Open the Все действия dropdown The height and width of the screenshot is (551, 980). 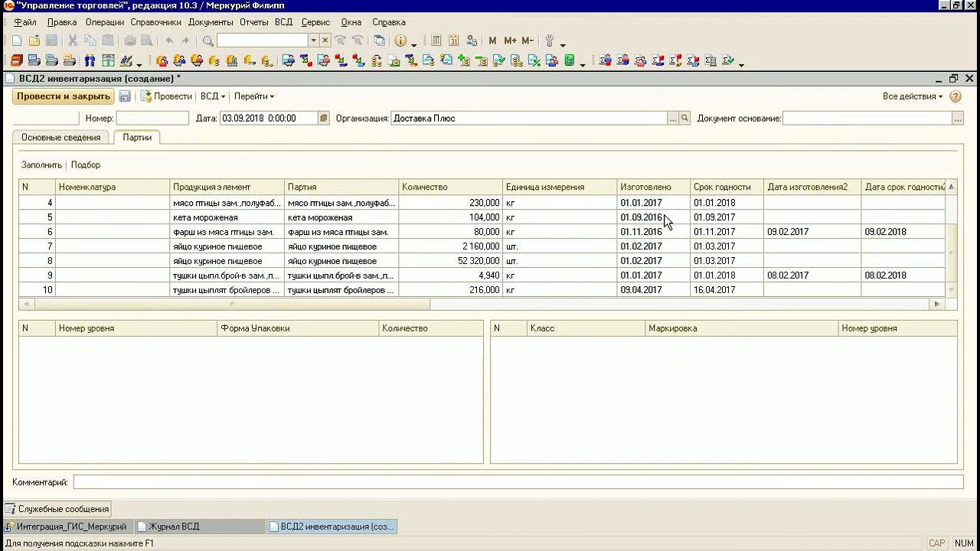pyautogui.click(x=913, y=96)
